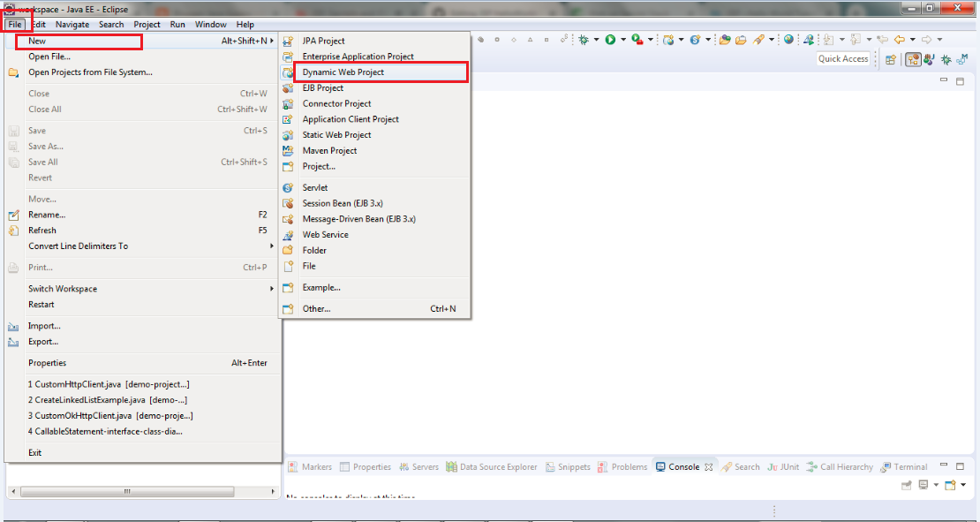This screenshot has width=980, height=522.
Task: Open the Window menu
Action: [211, 25]
